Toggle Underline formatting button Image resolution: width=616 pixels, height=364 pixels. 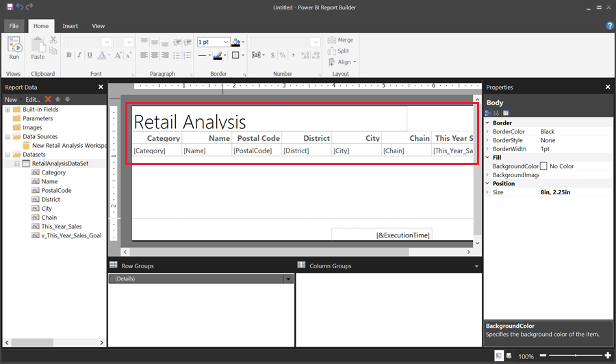pyautogui.click(x=90, y=55)
